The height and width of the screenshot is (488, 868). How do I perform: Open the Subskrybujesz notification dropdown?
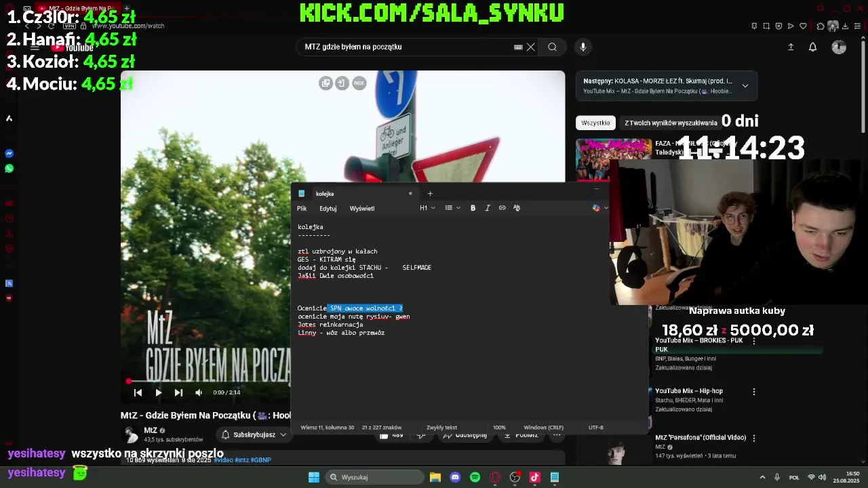coord(254,434)
